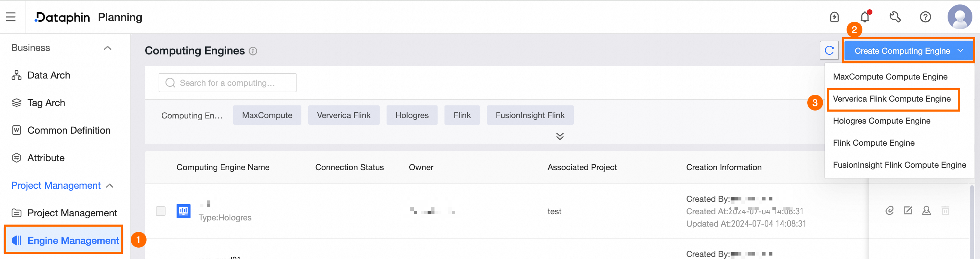Collapse the Project Management section chevron
Screen dimensions: 980x259
coord(110,186)
